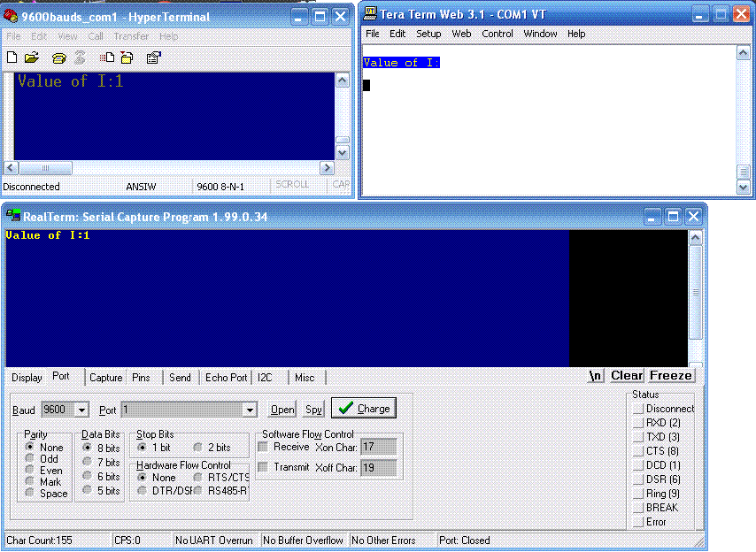Click the Open port button in RealTerm
The height and width of the screenshot is (552, 756).
click(282, 410)
